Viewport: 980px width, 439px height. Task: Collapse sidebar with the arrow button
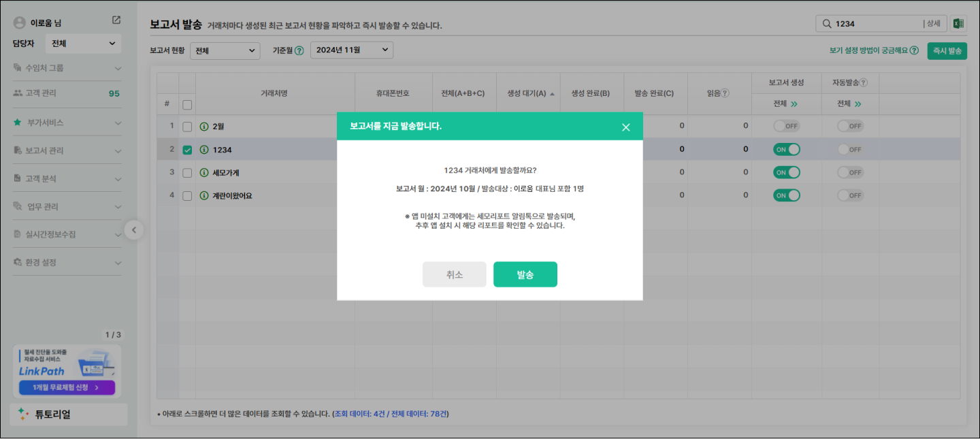point(134,230)
